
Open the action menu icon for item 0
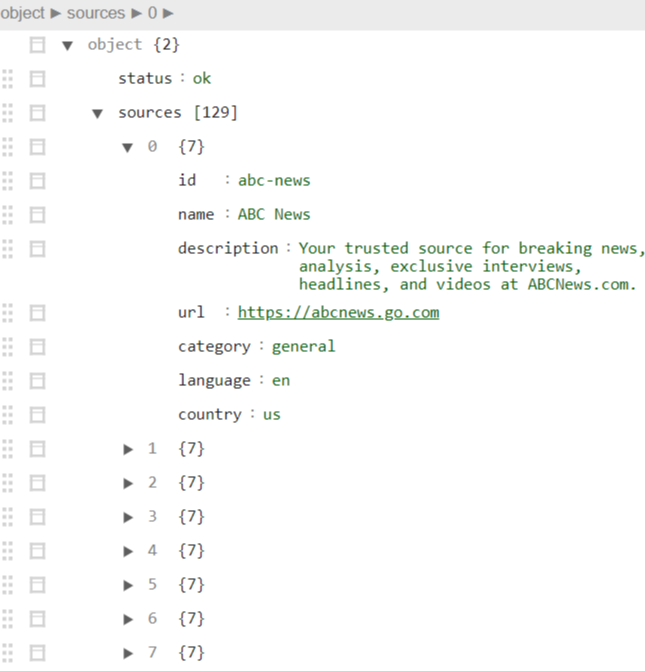point(37,147)
